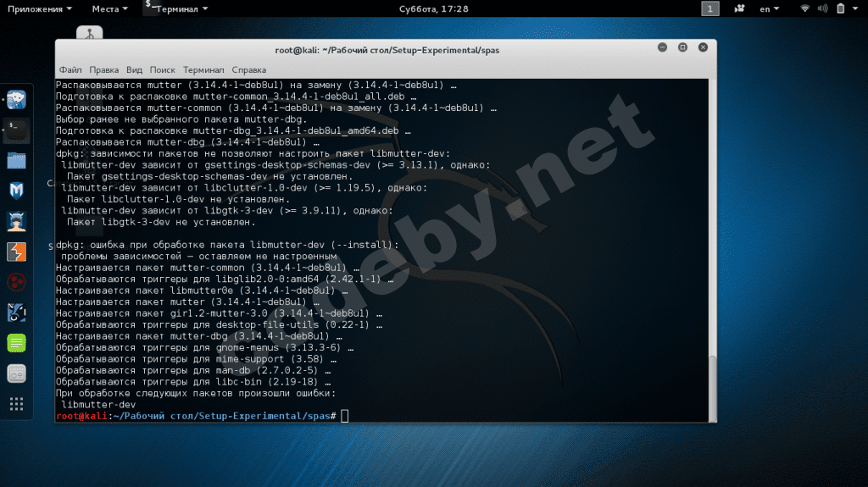Image resolution: width=868 pixels, height=487 pixels.
Task: Click the screen recorder camera icon
Action: click(x=739, y=8)
